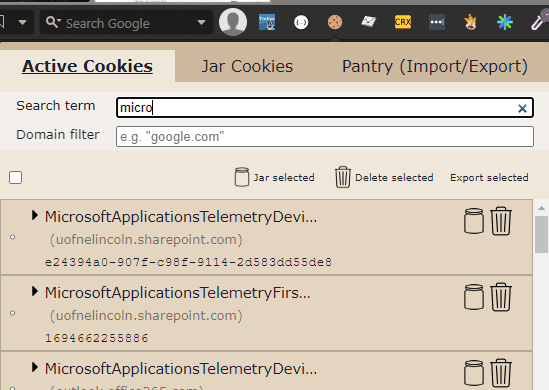Click the orange character extension icon
549x390 pixels.
click(471, 22)
